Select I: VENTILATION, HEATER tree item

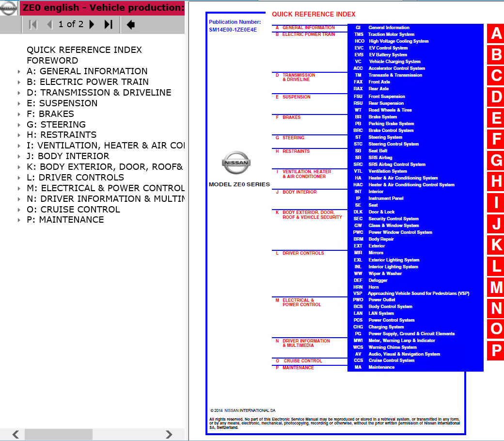click(x=106, y=146)
